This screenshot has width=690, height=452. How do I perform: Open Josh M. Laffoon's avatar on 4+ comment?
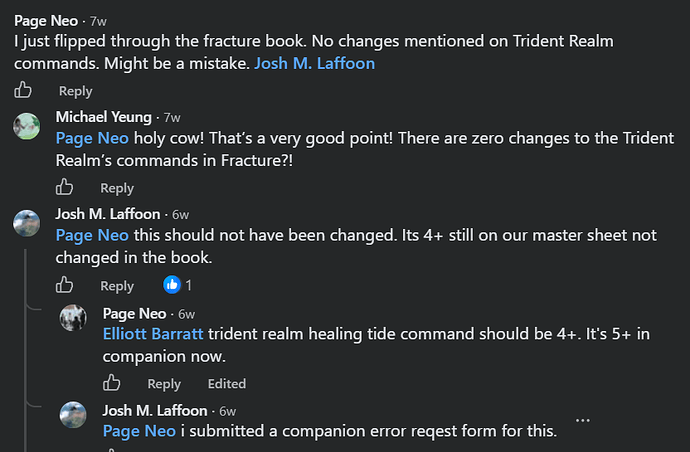(x=26, y=223)
